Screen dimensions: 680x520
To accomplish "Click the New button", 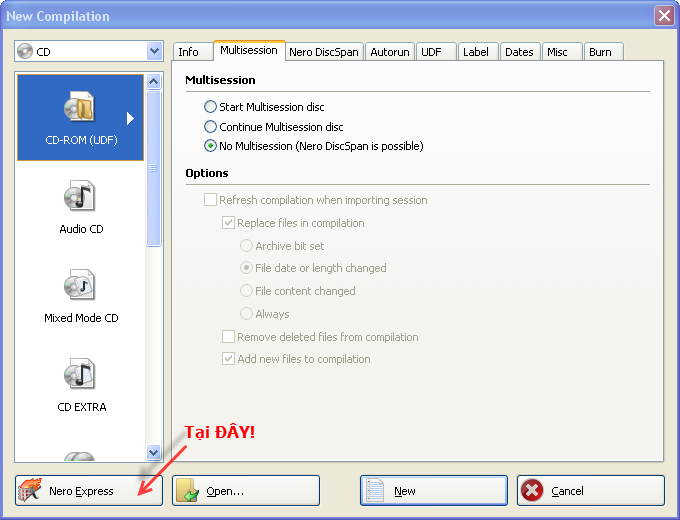I will point(434,491).
